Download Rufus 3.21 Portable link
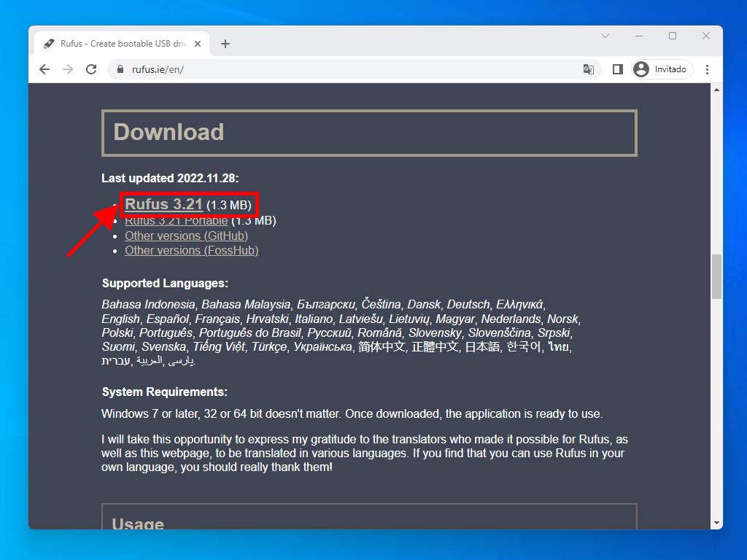 [176, 221]
